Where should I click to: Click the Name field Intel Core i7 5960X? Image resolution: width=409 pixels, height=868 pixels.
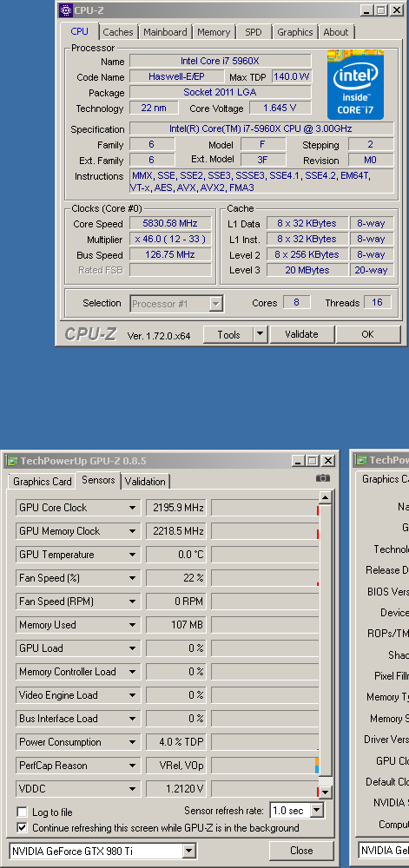click(x=221, y=61)
